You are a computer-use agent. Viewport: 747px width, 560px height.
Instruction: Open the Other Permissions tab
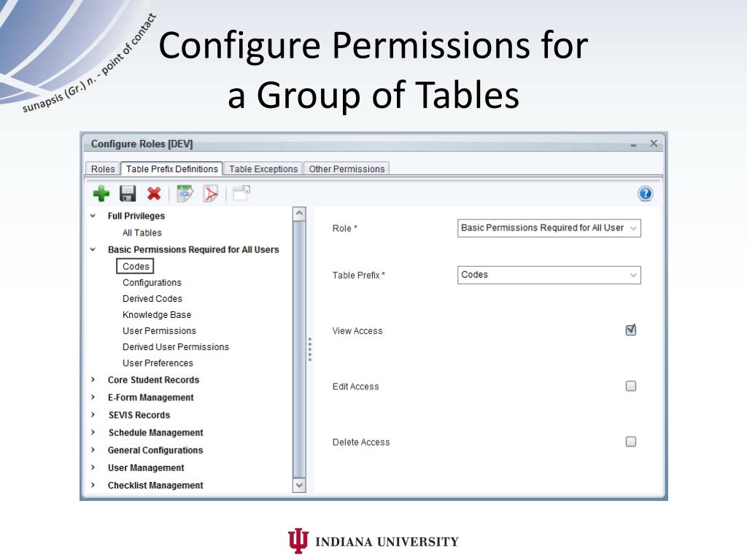(x=347, y=168)
